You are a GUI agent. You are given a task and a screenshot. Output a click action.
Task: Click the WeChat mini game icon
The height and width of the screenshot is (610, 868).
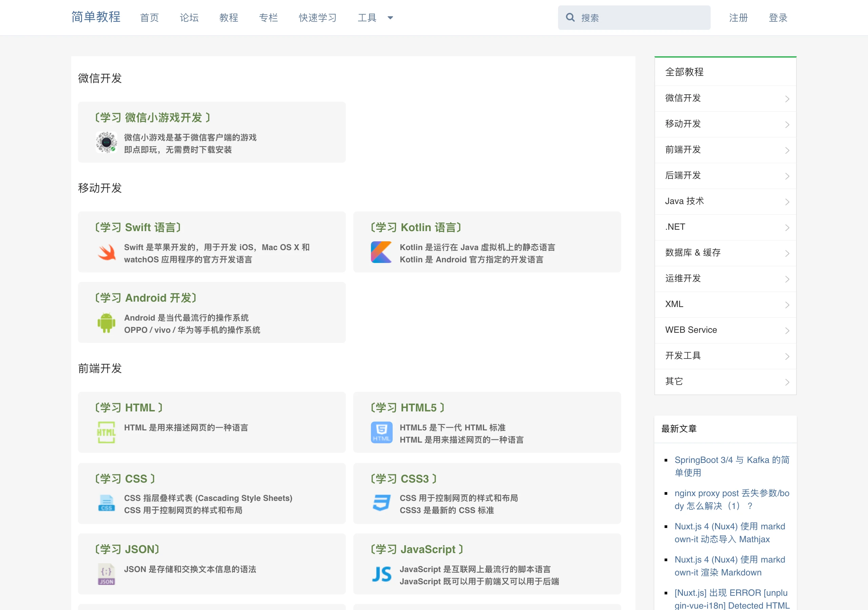(106, 142)
